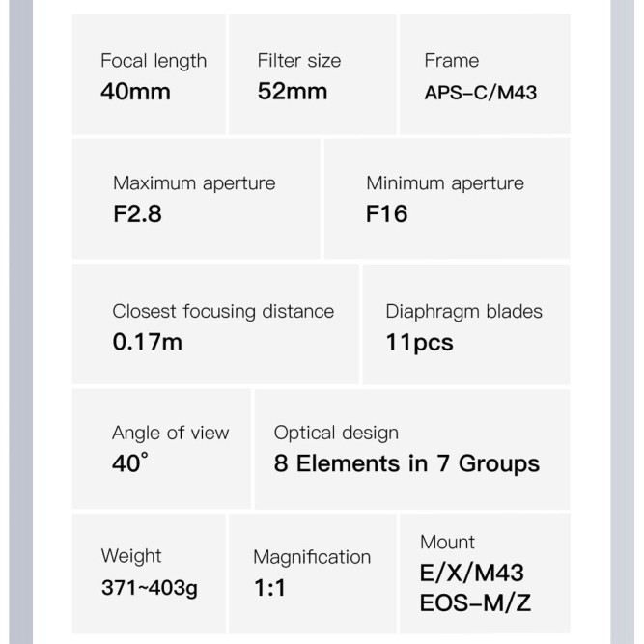Select the F2.8 aperture value
Screen dimensions: 644x644
(x=137, y=214)
